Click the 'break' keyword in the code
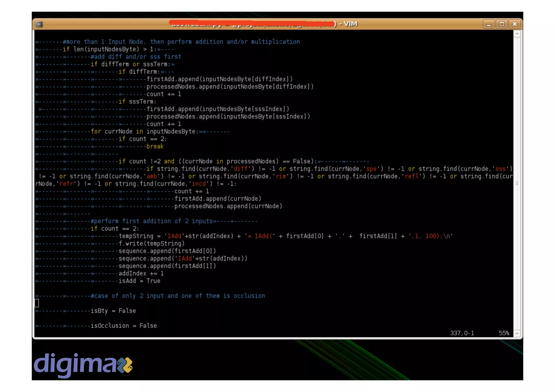Image resolution: width=555 pixels, height=392 pixels. point(155,146)
